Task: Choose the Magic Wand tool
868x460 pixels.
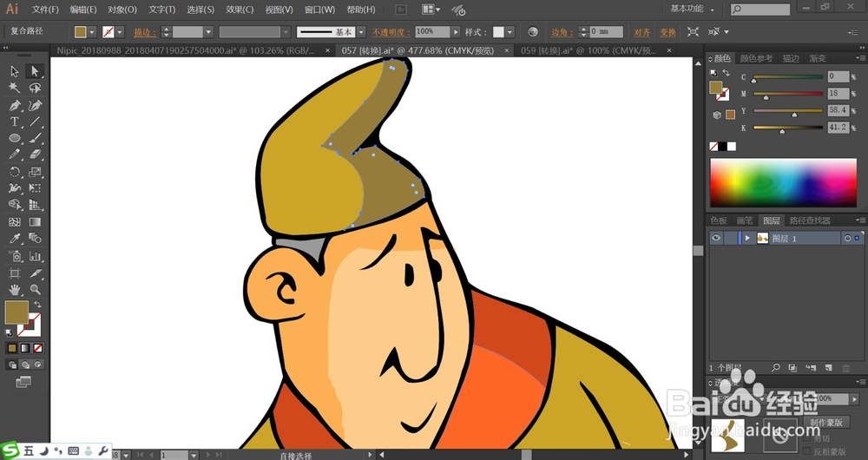Action: click(x=15, y=88)
